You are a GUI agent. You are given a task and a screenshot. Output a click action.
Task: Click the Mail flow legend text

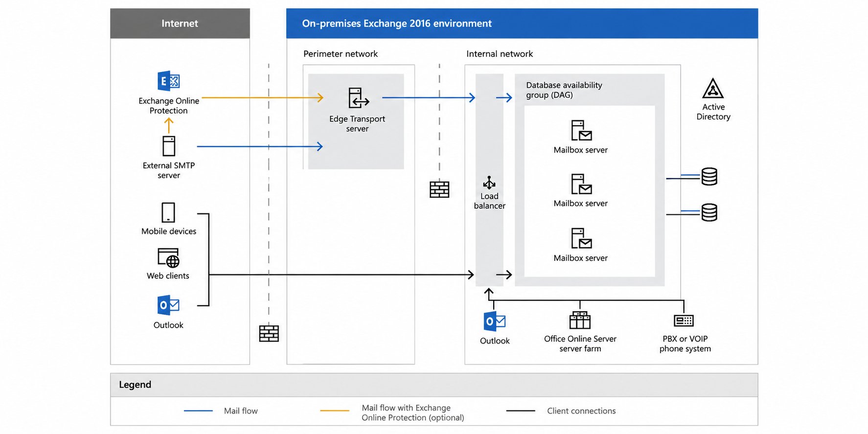pos(241,411)
